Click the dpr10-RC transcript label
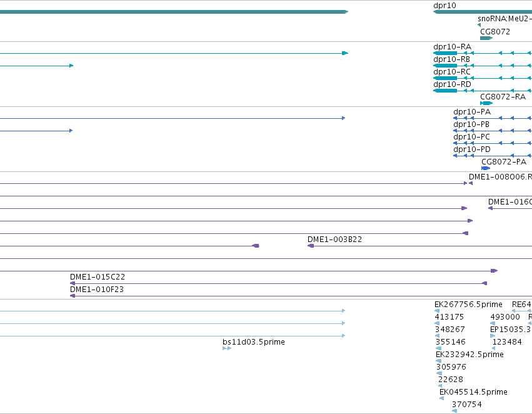Image resolution: width=532 pixels, height=414 pixels. (x=452, y=71)
